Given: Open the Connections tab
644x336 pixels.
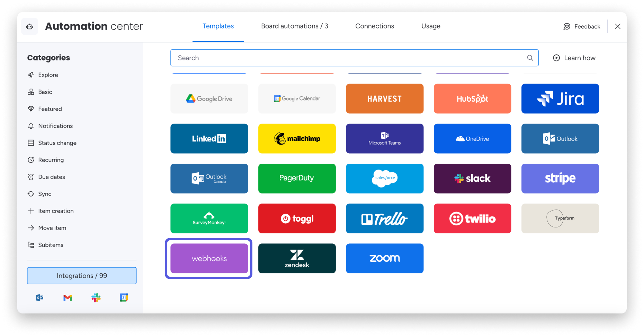Looking at the screenshot, I should 375,26.
